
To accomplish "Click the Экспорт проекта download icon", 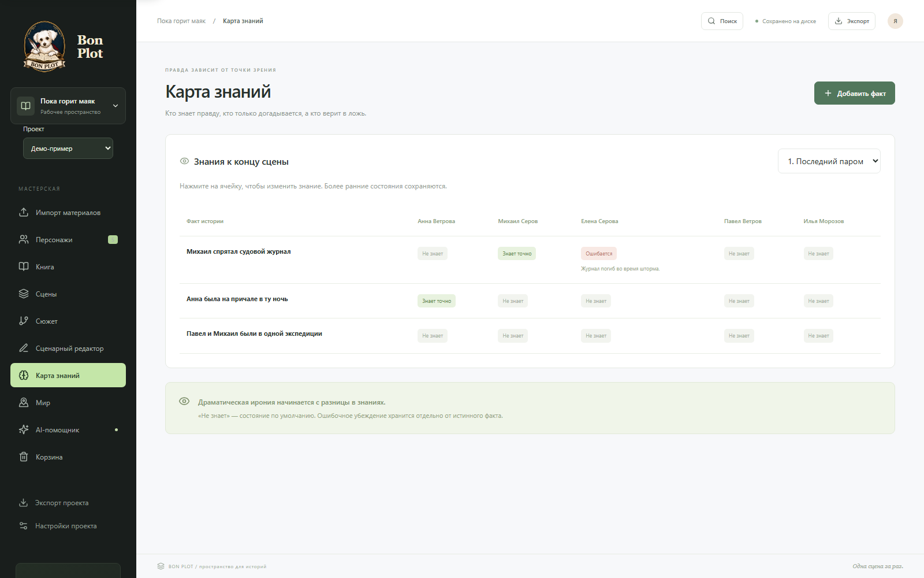I will pyautogui.click(x=23, y=502).
